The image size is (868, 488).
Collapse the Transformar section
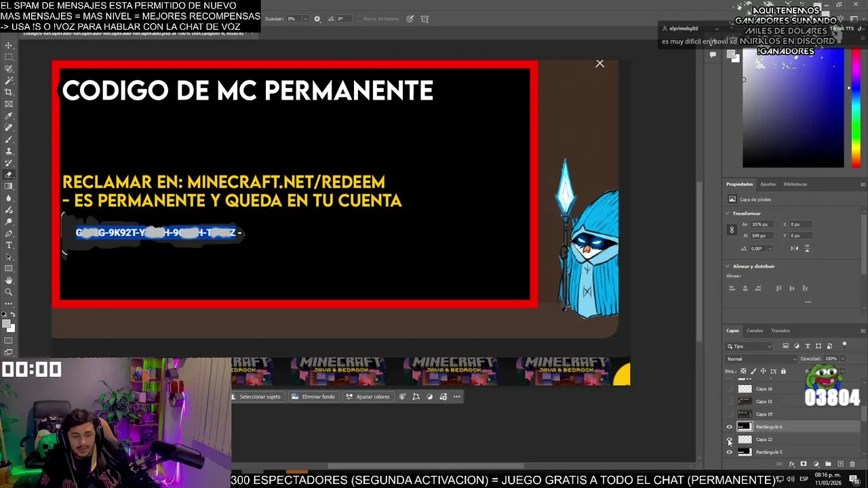[x=728, y=213]
